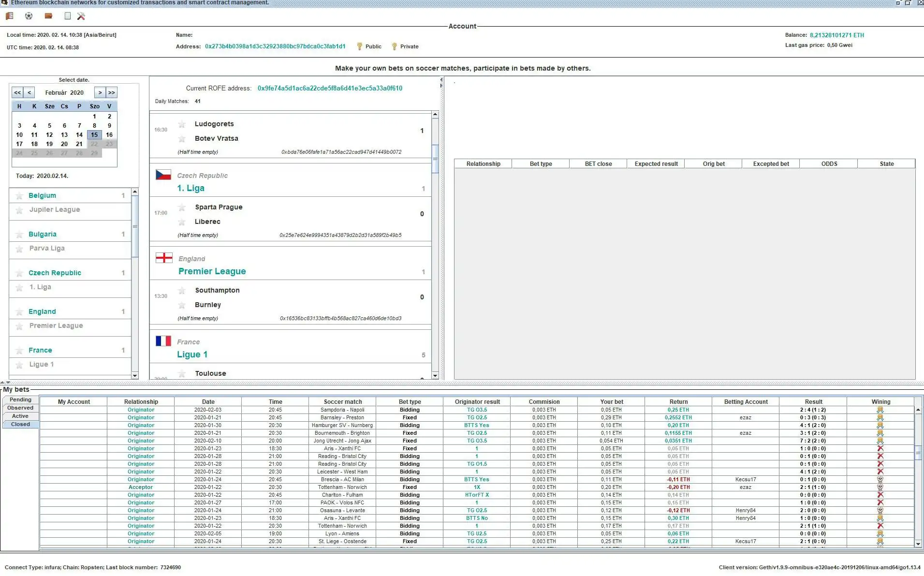Click the red X in Leicester - West Ham row
Screen dimensions: 924x576
(880, 472)
